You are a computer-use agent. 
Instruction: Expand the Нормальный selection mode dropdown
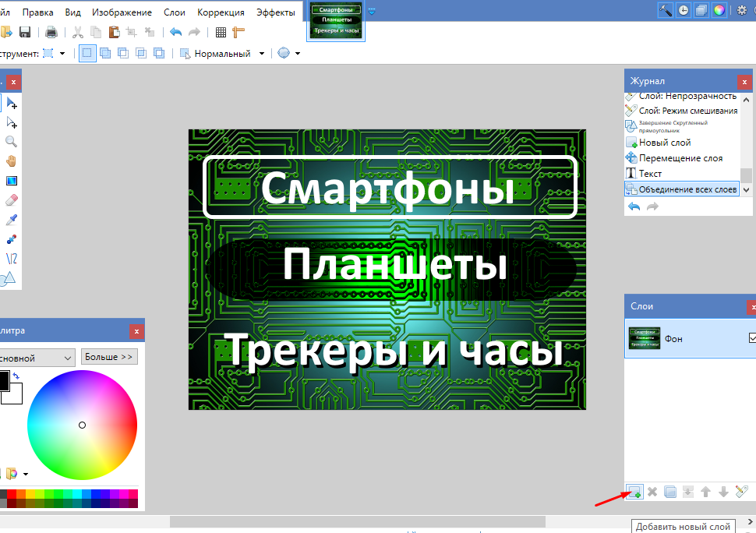(x=262, y=54)
